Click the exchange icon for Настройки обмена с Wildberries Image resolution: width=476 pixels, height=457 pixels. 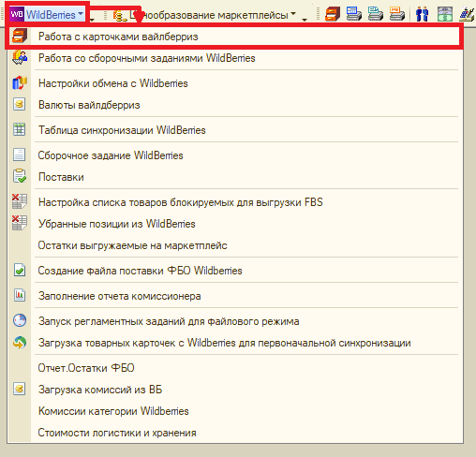point(20,83)
